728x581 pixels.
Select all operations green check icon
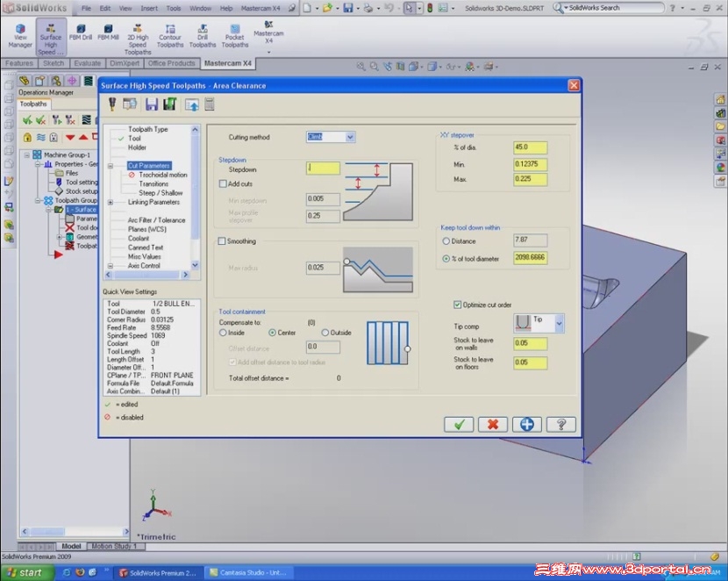coord(27,121)
